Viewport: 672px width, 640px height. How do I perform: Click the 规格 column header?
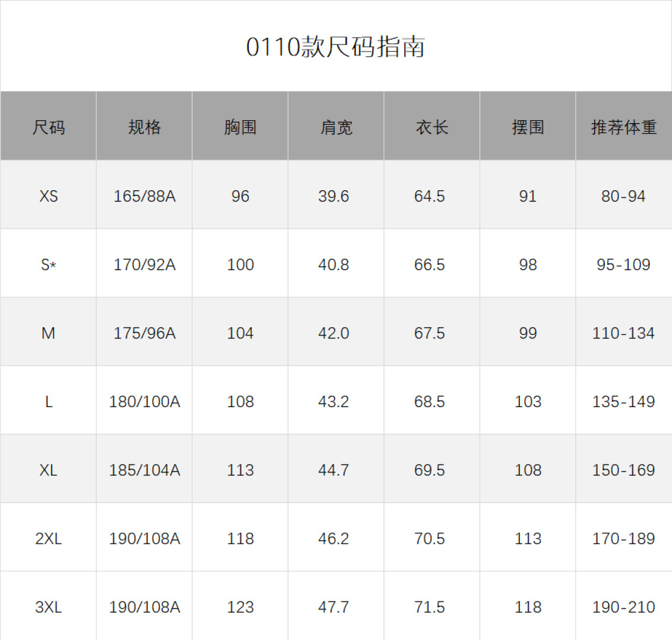pos(145,127)
